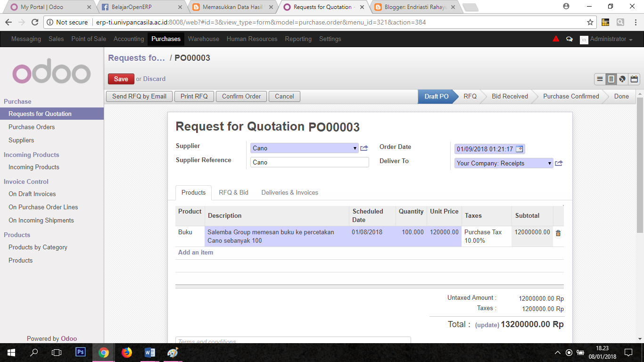Open the Warehouse menu

204,39
